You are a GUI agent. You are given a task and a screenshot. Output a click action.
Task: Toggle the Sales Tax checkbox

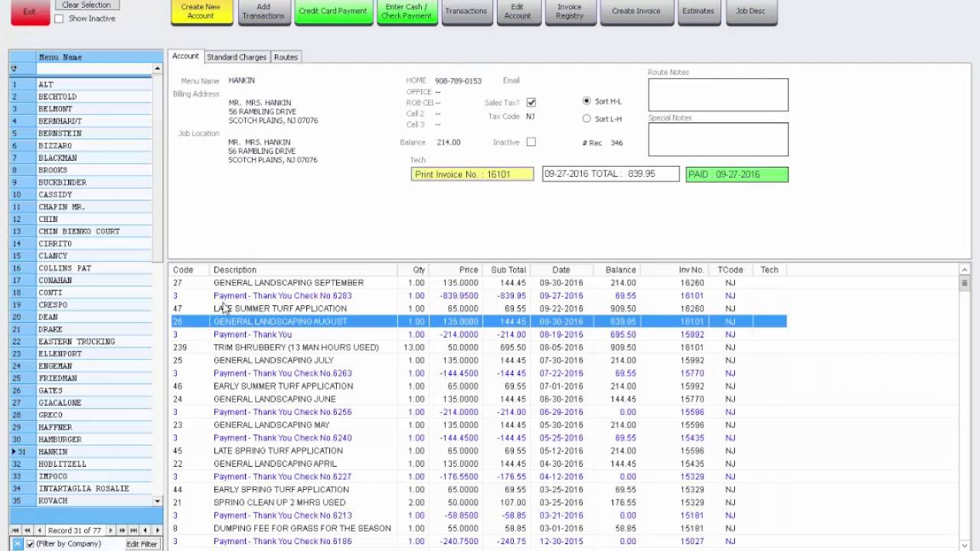(x=531, y=103)
